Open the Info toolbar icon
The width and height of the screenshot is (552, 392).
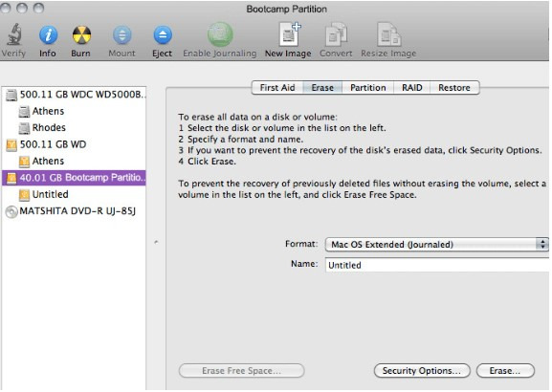pos(48,35)
